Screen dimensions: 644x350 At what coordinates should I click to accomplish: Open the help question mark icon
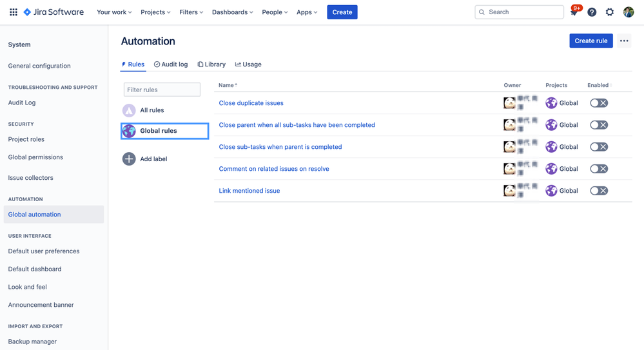(592, 12)
